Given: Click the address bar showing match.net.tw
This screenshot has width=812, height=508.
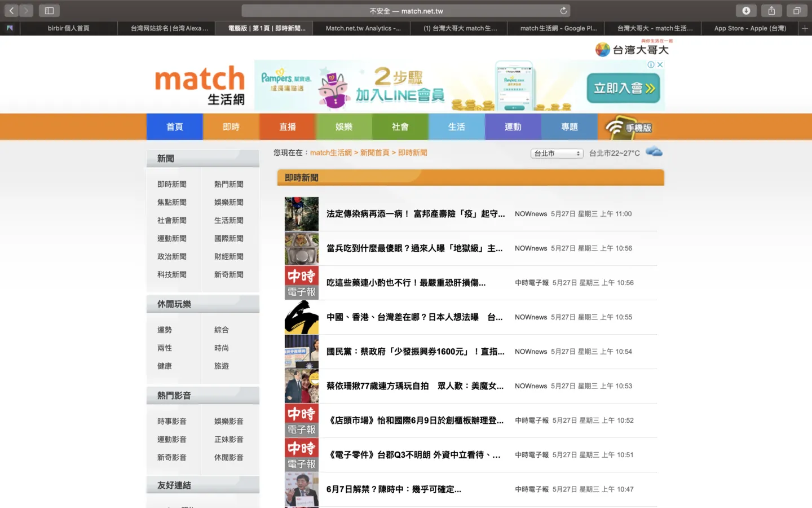Looking at the screenshot, I should tap(405, 11).
